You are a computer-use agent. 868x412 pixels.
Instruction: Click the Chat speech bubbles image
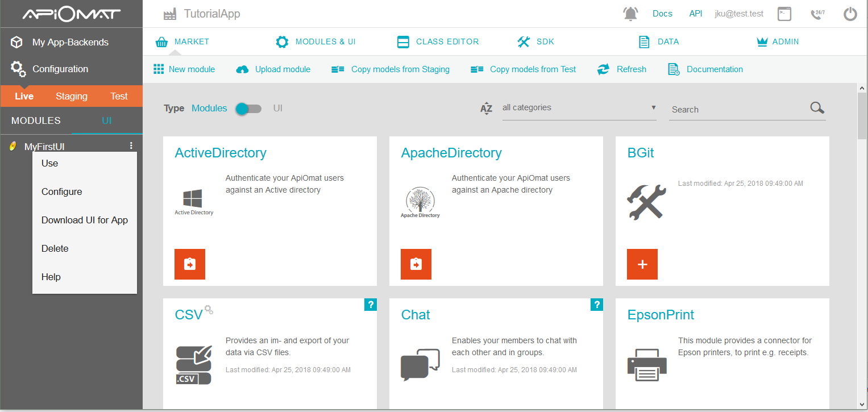420,364
